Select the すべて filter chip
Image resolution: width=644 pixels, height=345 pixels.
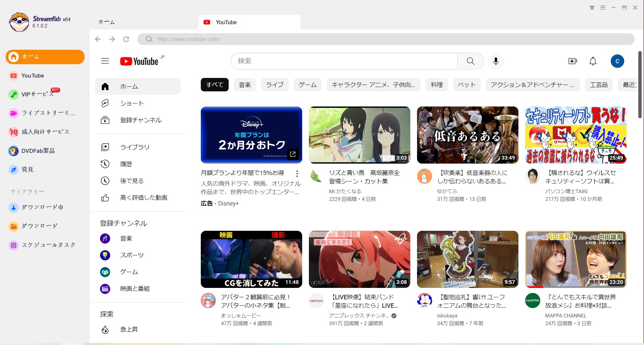pyautogui.click(x=215, y=85)
